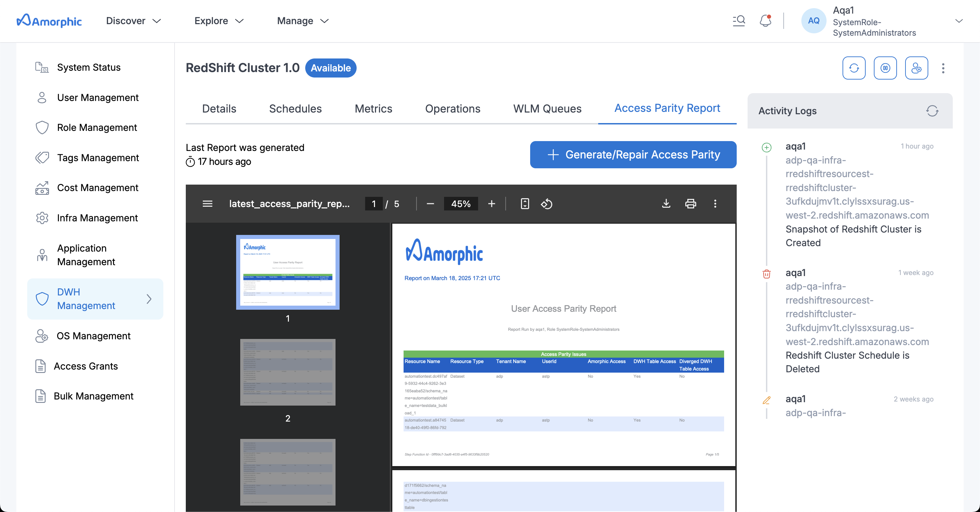Image resolution: width=980 pixels, height=512 pixels.
Task: Switch to the Metrics tab
Action: click(x=373, y=109)
